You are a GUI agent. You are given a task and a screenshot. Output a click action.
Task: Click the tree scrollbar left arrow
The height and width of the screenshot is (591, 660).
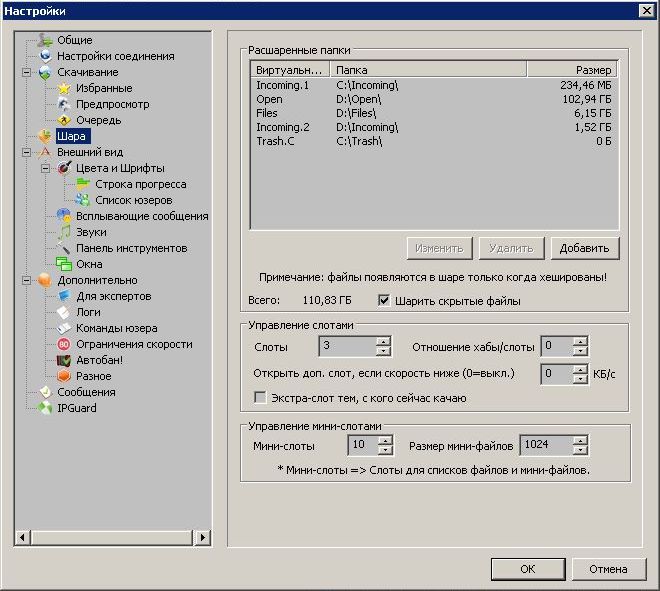[x=23, y=537]
